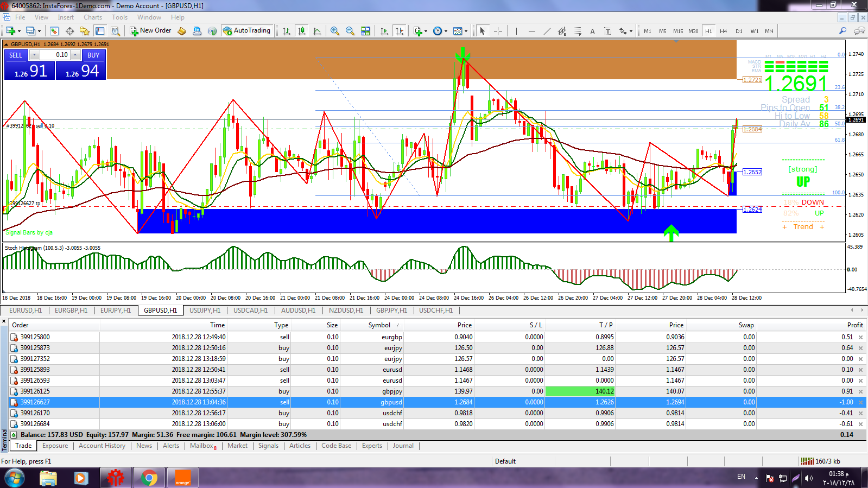Image resolution: width=868 pixels, height=488 pixels.
Task: Select the text (A) drawing tool
Action: pos(592,31)
